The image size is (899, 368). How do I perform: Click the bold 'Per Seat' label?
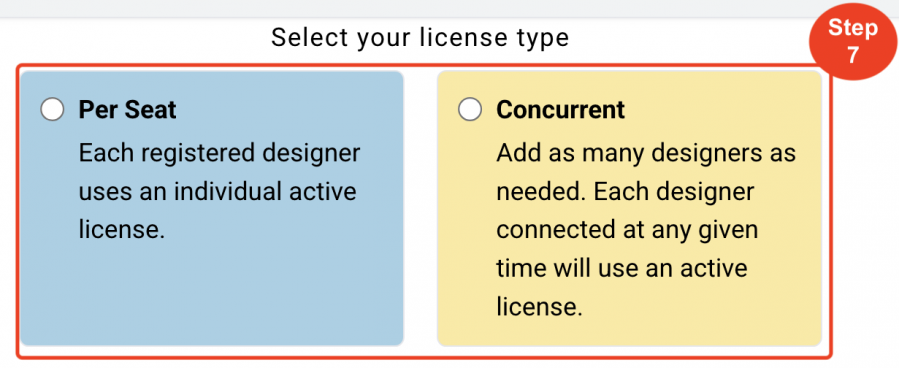127,110
